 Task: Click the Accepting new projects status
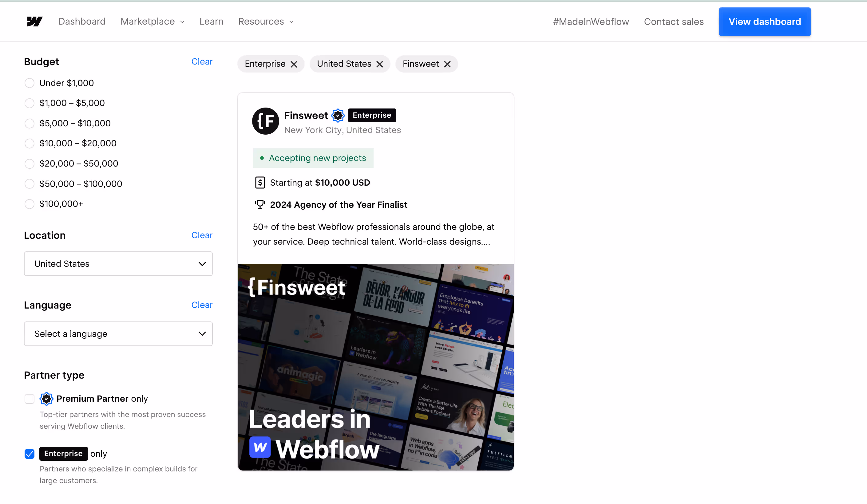[x=313, y=158]
